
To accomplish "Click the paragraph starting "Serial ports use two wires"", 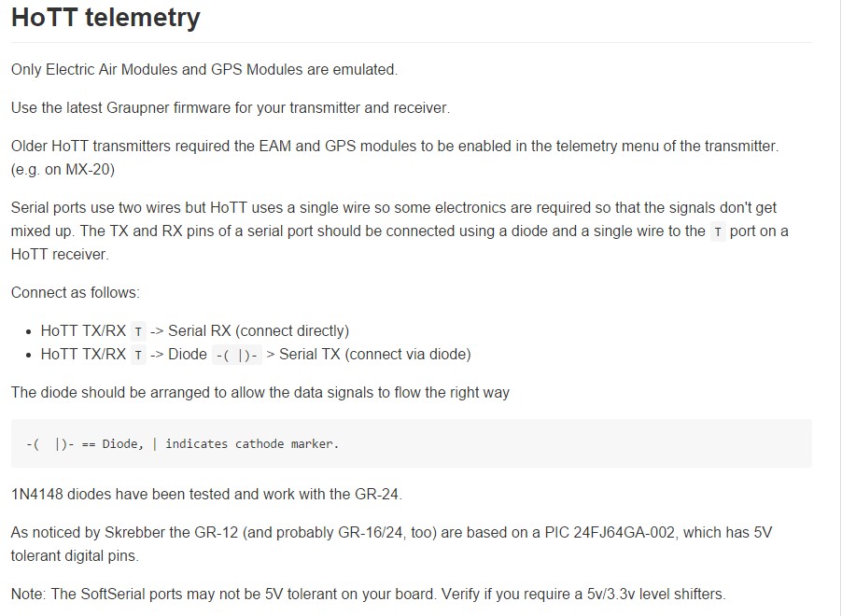I will (x=393, y=207).
